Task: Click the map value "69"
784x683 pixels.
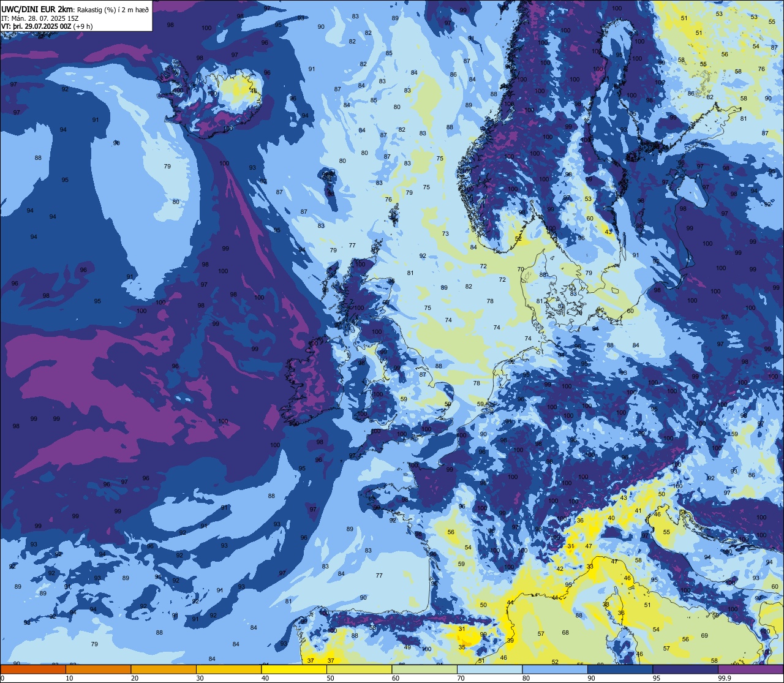Action: click(x=704, y=636)
